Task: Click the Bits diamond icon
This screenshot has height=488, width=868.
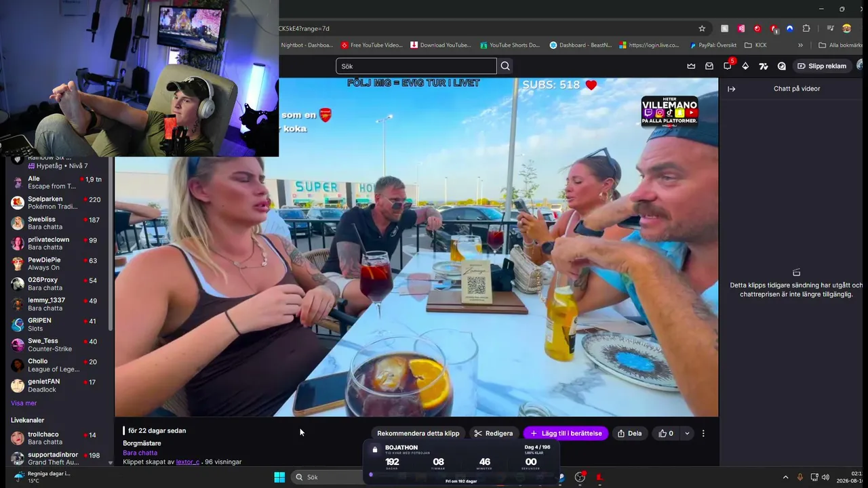Action: (x=745, y=66)
